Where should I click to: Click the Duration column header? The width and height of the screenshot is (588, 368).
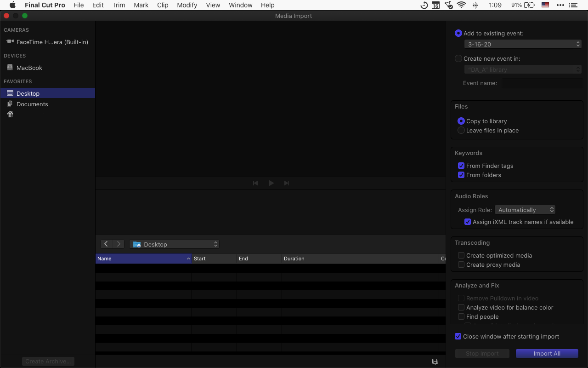click(360, 259)
